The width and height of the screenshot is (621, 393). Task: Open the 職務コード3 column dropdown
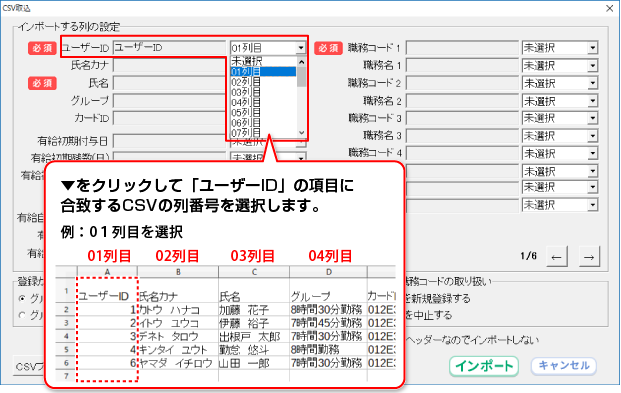(592, 118)
